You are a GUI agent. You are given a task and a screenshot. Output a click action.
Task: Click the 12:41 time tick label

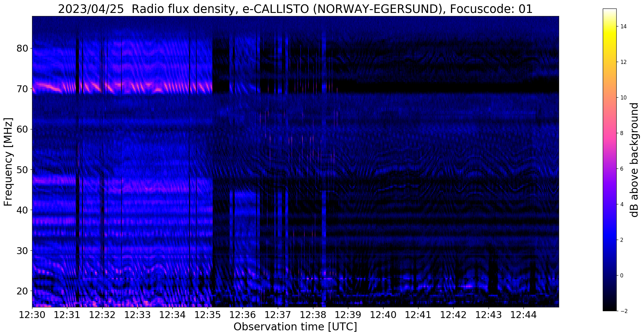418,315
